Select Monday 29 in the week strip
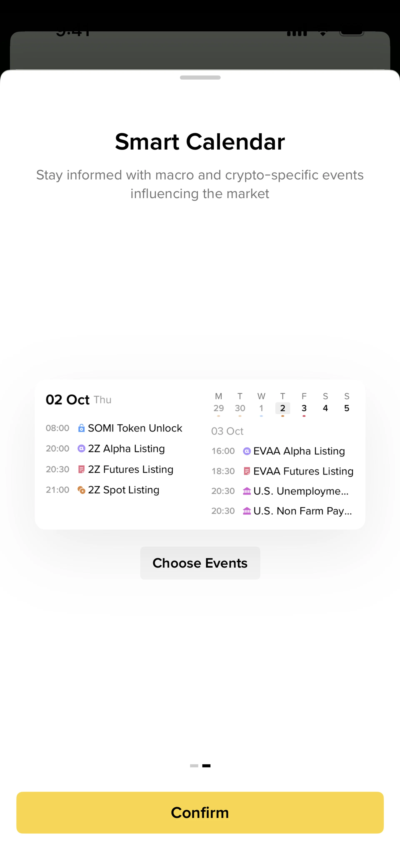 click(x=219, y=408)
